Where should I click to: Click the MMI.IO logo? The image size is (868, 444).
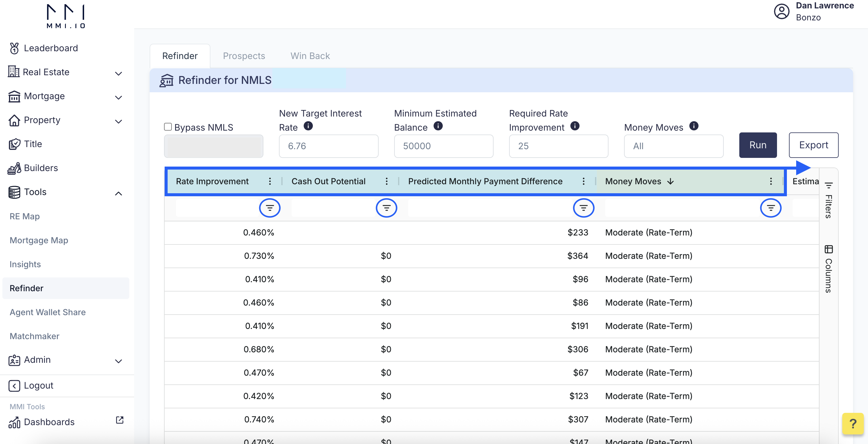[x=66, y=16]
